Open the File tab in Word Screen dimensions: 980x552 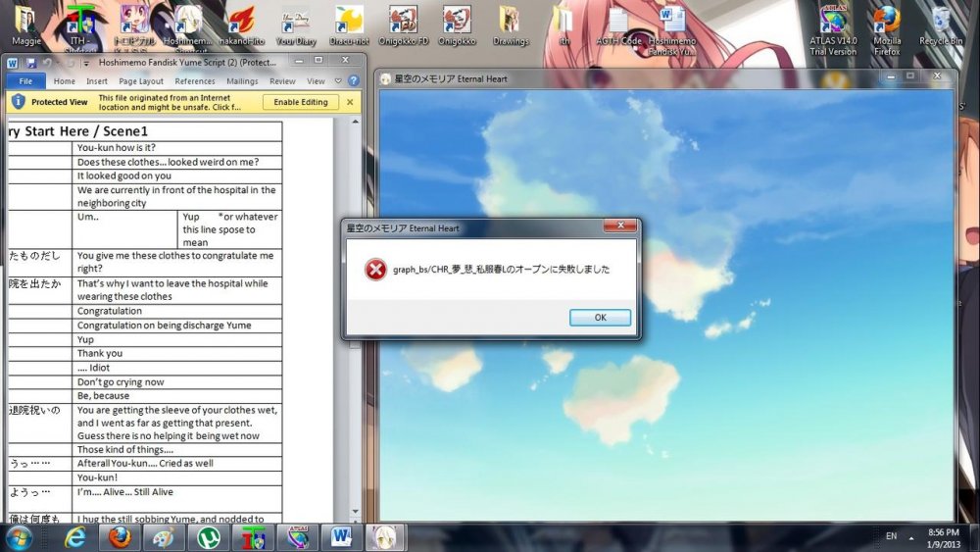click(x=25, y=81)
